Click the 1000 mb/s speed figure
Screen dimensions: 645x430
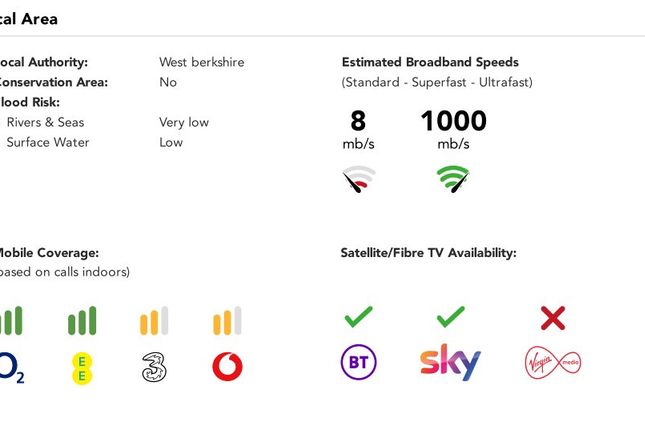tap(453, 129)
